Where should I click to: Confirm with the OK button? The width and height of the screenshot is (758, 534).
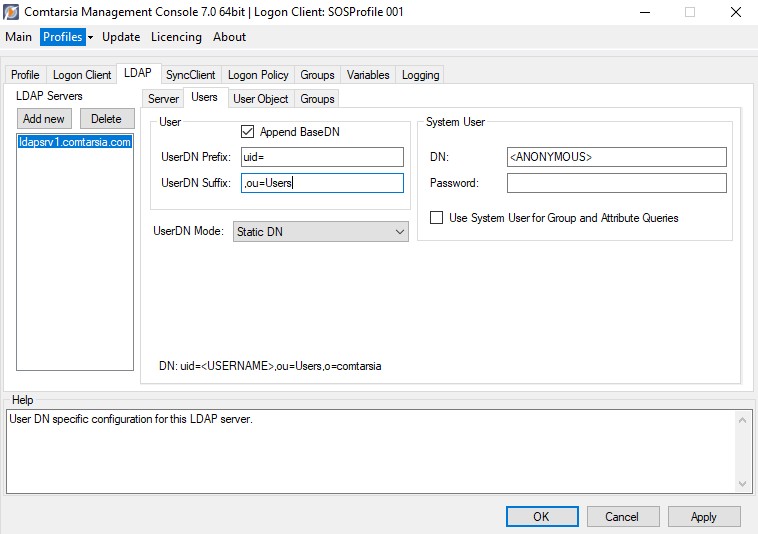(541, 517)
